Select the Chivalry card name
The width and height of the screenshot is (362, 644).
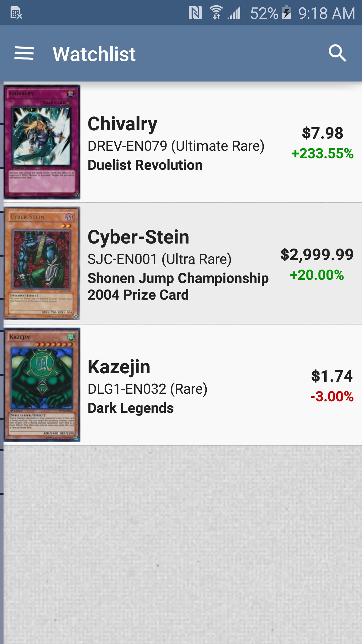122,124
